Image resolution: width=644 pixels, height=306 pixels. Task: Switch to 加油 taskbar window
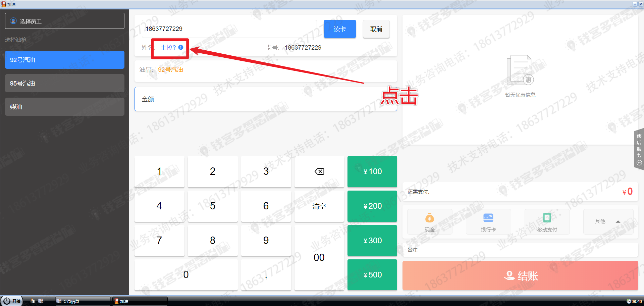pos(140,301)
